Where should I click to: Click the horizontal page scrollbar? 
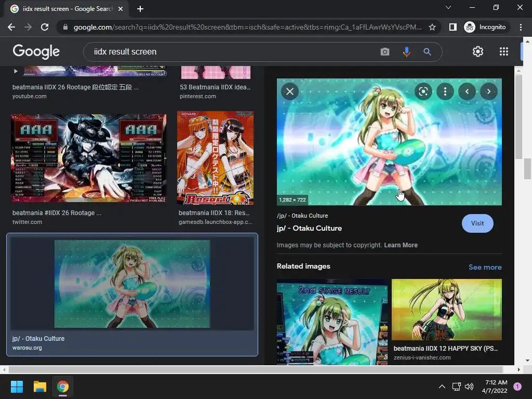pyautogui.click(x=255, y=369)
